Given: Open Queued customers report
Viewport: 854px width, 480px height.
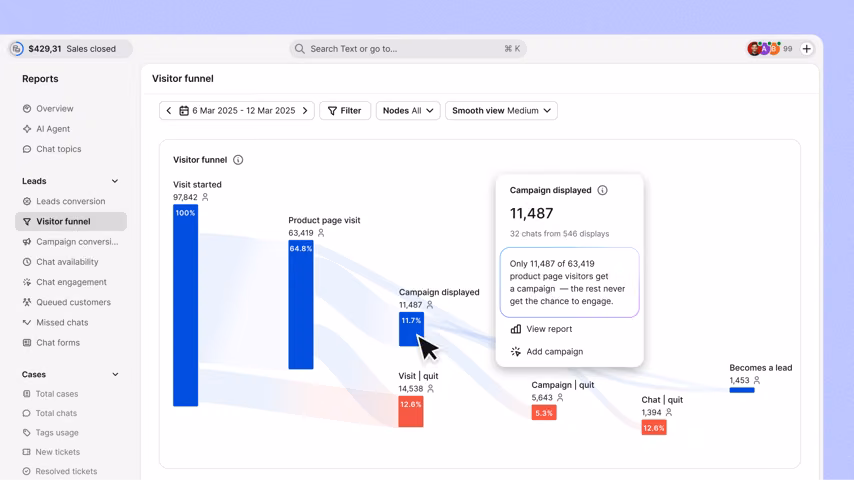Looking at the screenshot, I should (x=71, y=302).
